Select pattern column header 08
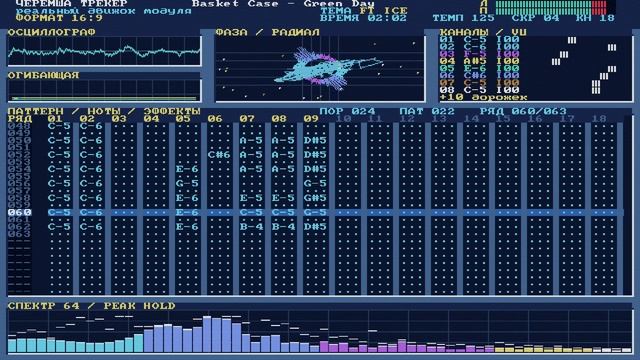 [x=279, y=119]
